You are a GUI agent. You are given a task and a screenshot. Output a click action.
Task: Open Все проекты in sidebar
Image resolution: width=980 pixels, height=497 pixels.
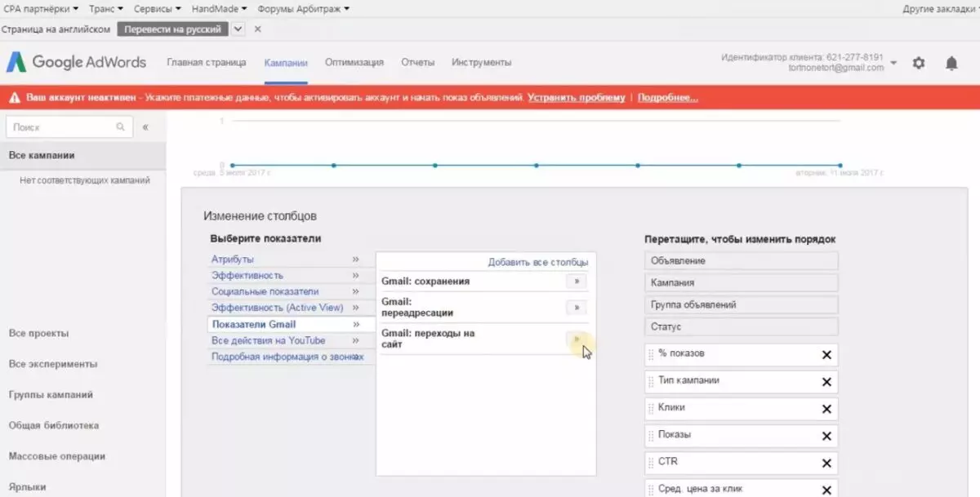click(x=38, y=334)
